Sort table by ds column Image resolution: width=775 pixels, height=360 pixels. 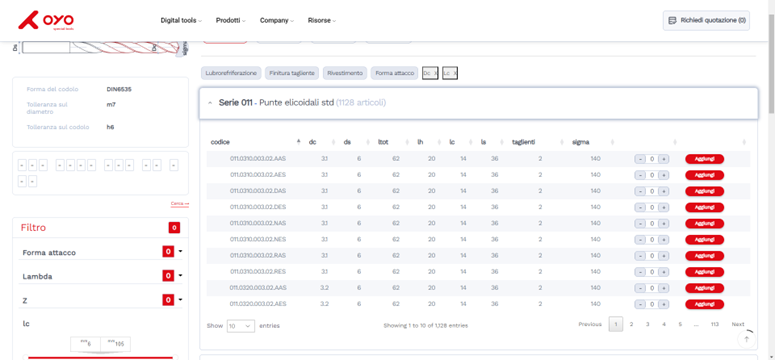pyautogui.click(x=367, y=142)
